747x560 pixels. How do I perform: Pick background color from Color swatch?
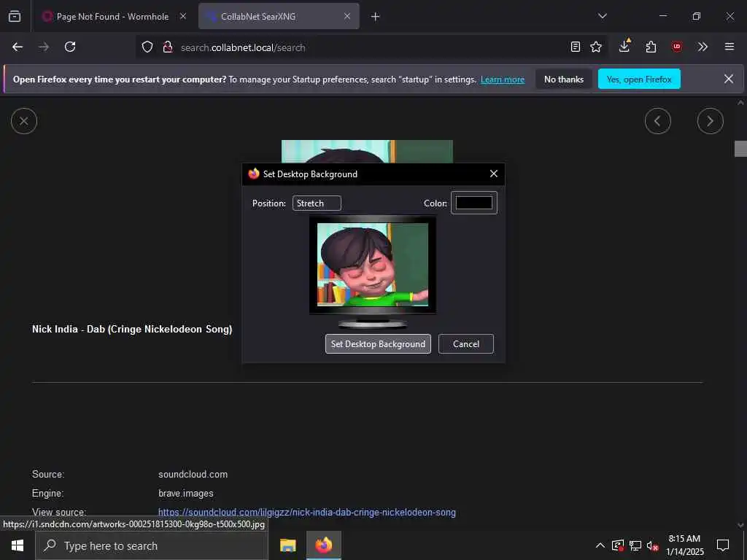[x=474, y=203]
